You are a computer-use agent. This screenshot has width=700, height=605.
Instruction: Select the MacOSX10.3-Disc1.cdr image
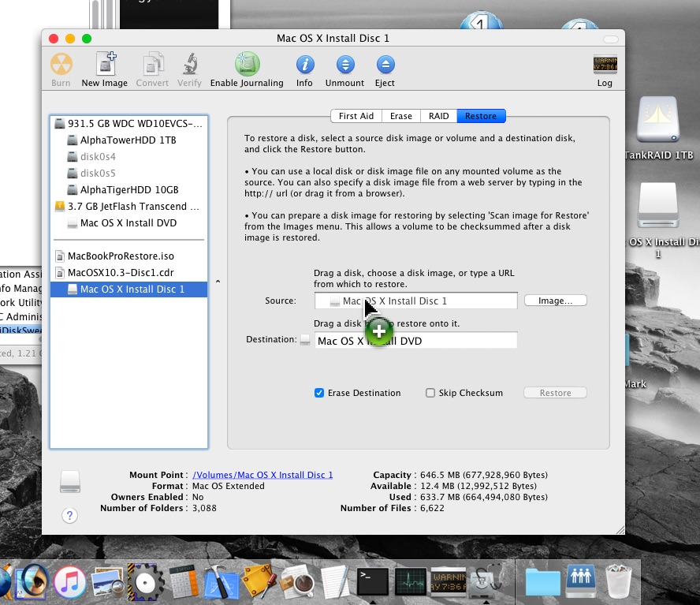point(128,272)
